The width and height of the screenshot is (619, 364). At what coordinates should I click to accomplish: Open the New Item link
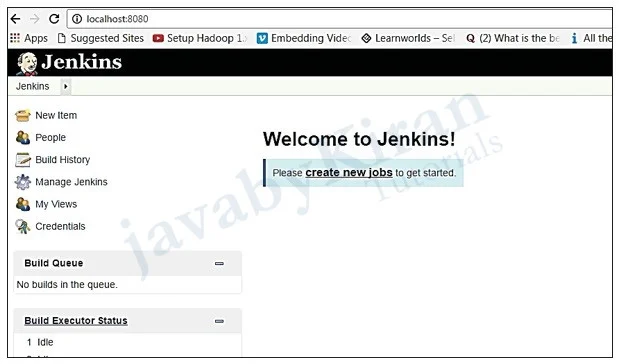coord(56,115)
